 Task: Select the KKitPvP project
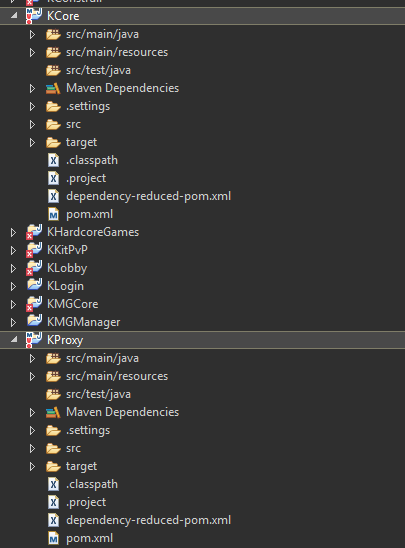(67, 250)
